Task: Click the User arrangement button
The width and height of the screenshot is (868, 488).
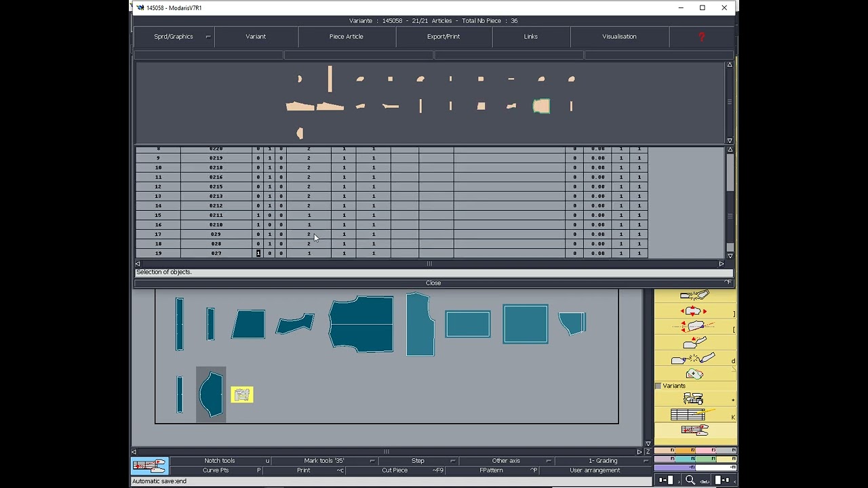Action: coord(595,470)
